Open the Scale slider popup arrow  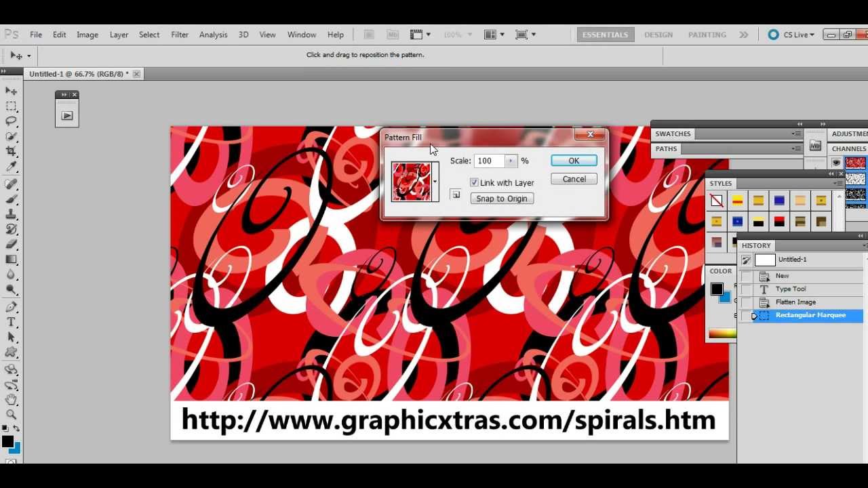(x=511, y=161)
